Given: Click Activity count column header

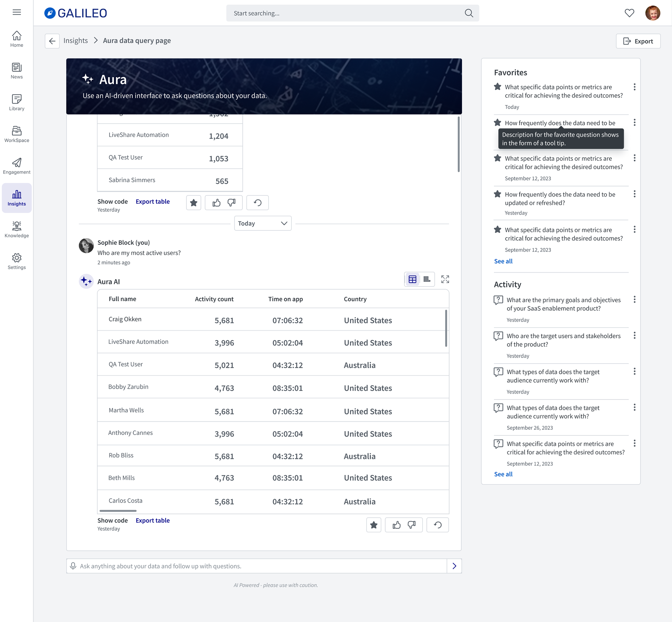Looking at the screenshot, I should (214, 299).
